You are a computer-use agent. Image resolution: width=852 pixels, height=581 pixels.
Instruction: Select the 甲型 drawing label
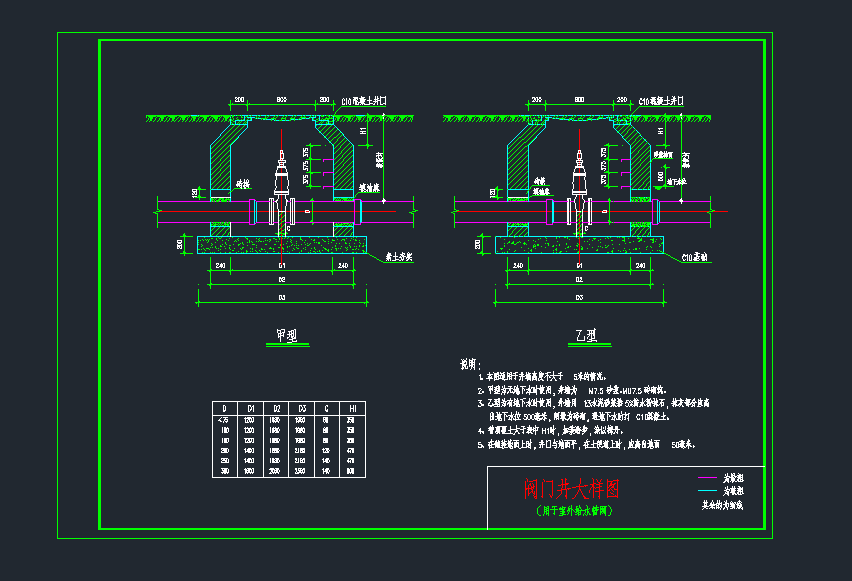pos(287,336)
